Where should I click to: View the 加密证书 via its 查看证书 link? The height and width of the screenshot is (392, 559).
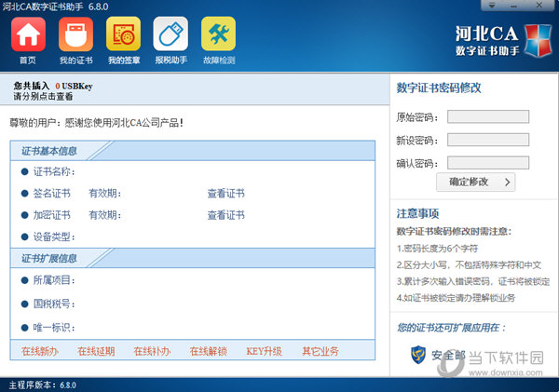click(226, 215)
